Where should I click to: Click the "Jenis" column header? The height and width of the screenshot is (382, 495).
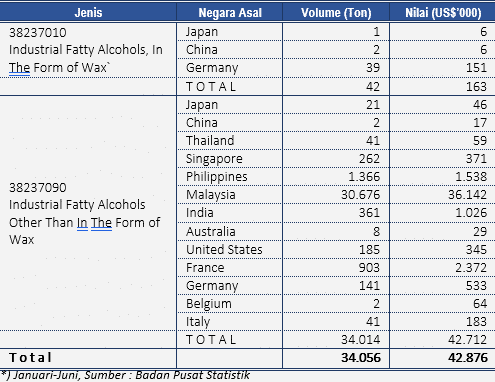tap(88, 13)
